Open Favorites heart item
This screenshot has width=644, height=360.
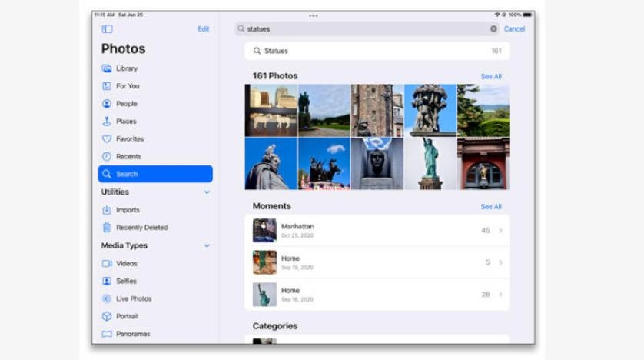107,139
